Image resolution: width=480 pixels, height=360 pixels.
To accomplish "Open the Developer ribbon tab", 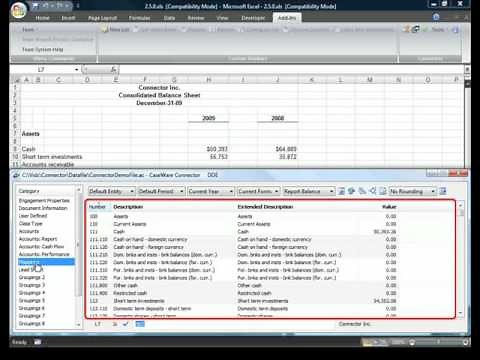I will click(x=253, y=18).
